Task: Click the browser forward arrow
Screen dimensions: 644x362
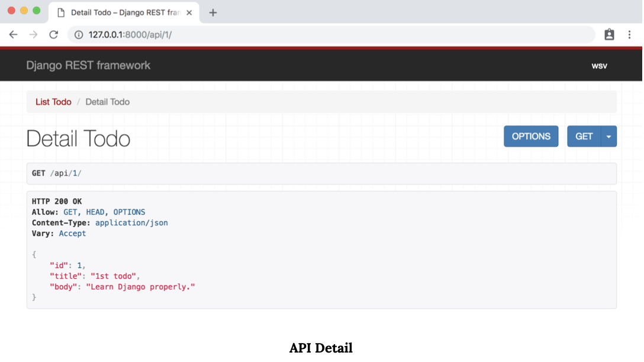Action: (33, 35)
